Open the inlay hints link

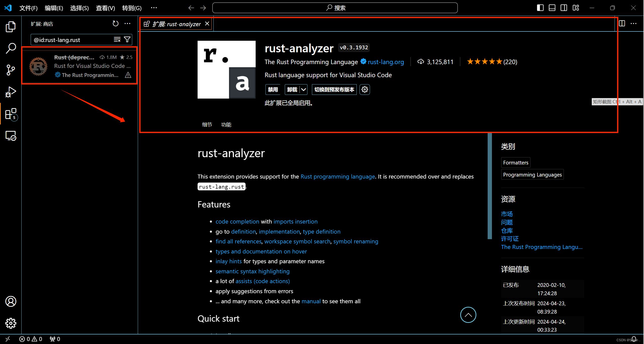pos(228,261)
